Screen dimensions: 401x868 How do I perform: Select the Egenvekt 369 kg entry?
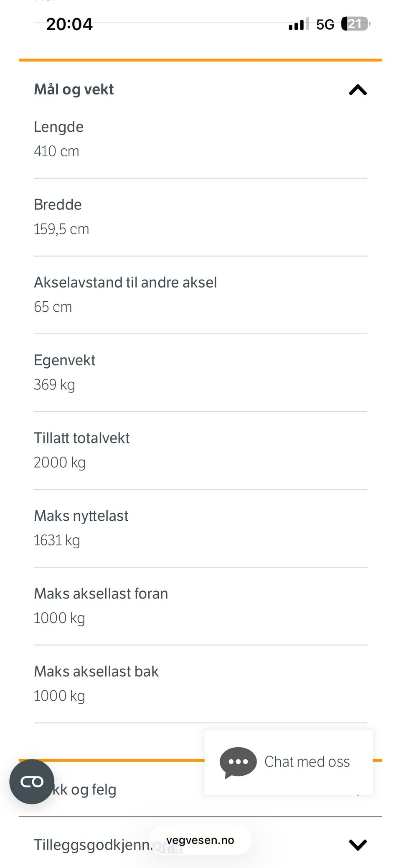point(200,372)
